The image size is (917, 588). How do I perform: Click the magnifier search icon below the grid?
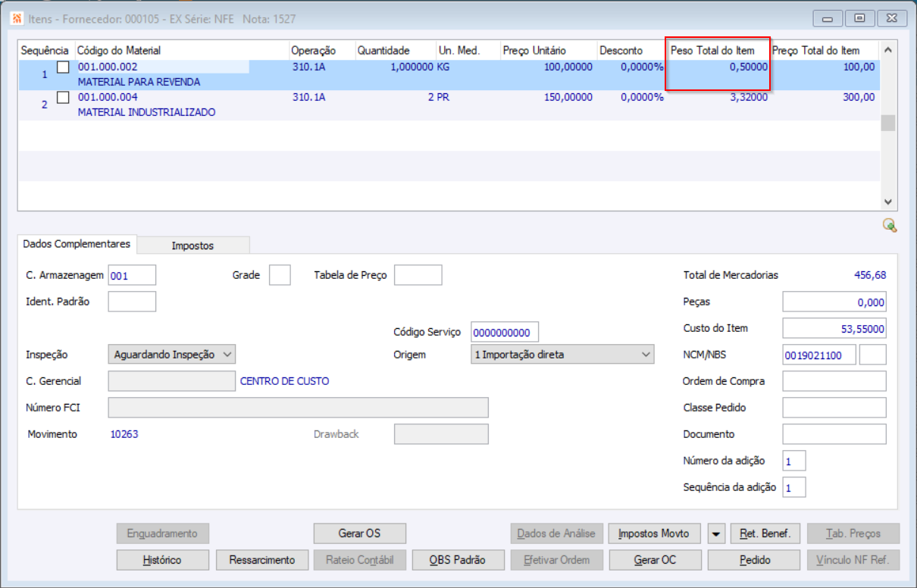889,225
